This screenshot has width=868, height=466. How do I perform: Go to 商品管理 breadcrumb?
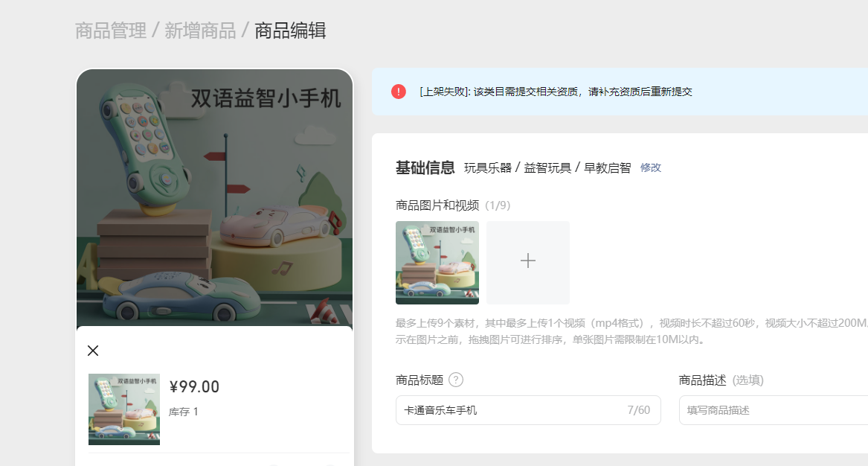point(111,31)
